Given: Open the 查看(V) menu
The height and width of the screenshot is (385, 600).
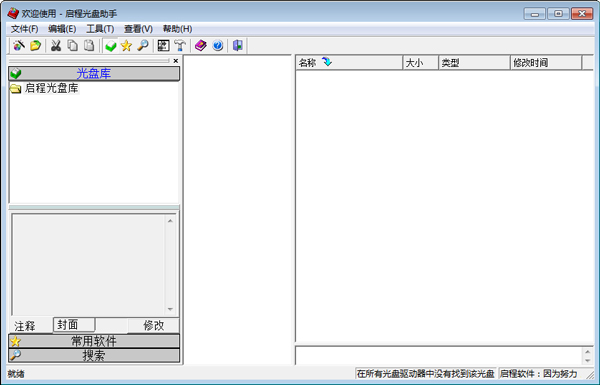Looking at the screenshot, I should coord(138,29).
